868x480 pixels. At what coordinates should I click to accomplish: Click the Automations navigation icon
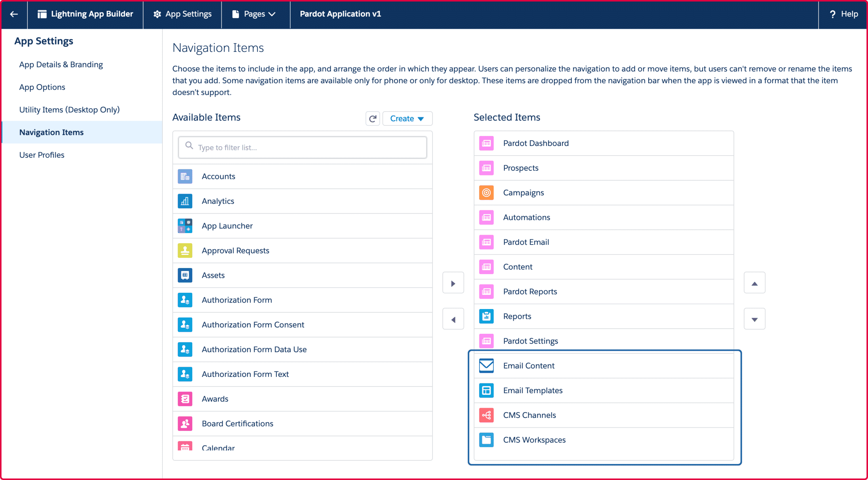point(486,217)
